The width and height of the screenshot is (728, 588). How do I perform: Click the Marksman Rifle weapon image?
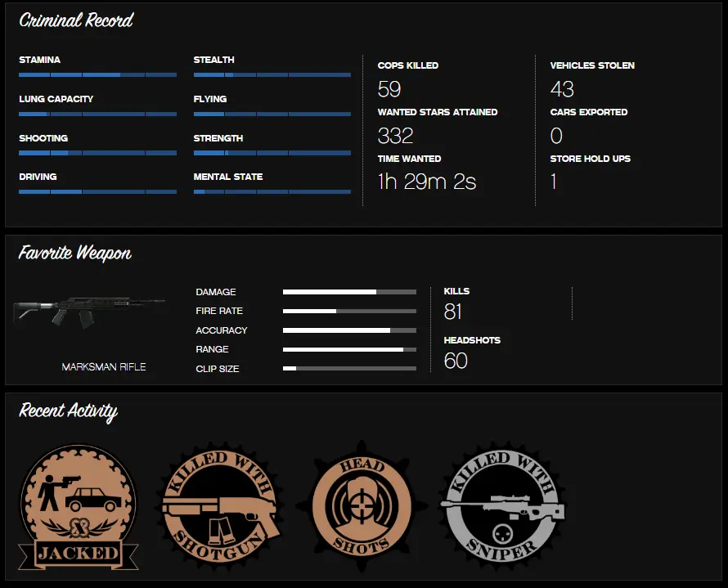tap(89, 312)
